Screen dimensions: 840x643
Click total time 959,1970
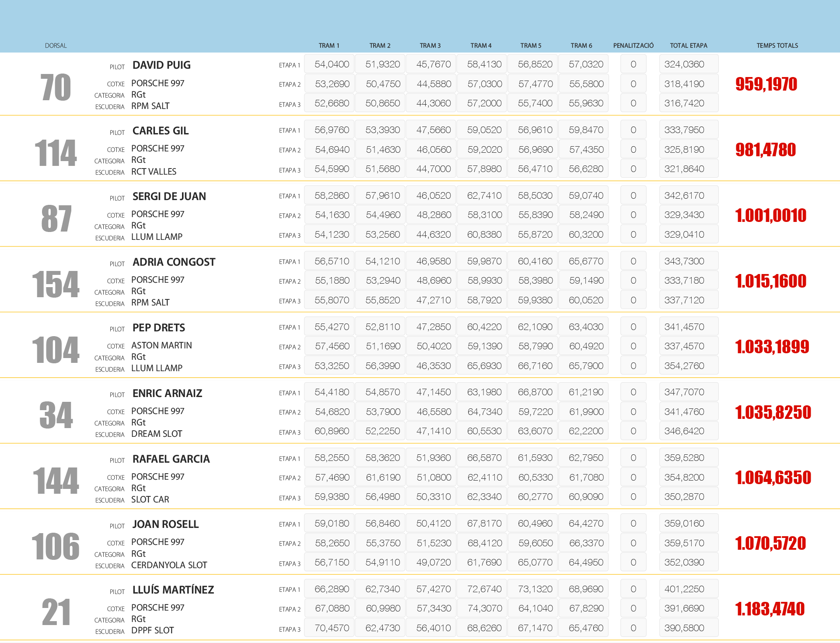tap(766, 84)
